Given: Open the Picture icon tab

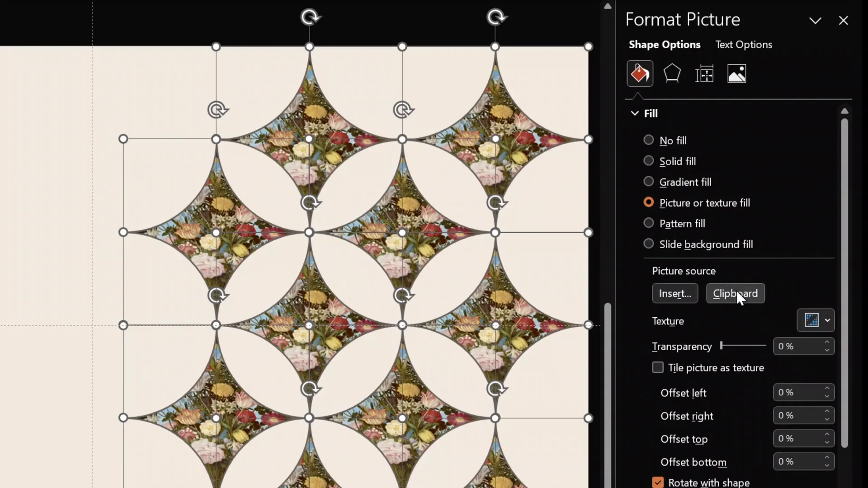Looking at the screenshot, I should (x=737, y=73).
